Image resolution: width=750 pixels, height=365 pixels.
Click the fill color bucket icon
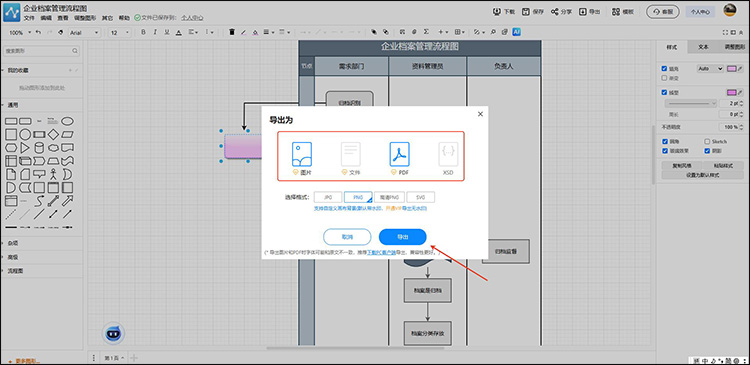[x=255, y=33]
